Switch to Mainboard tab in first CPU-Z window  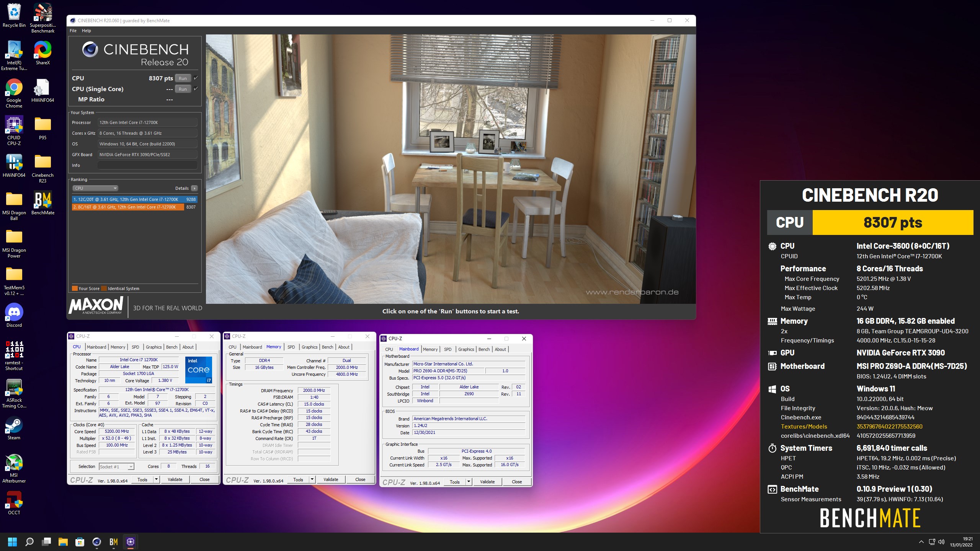pos(96,347)
